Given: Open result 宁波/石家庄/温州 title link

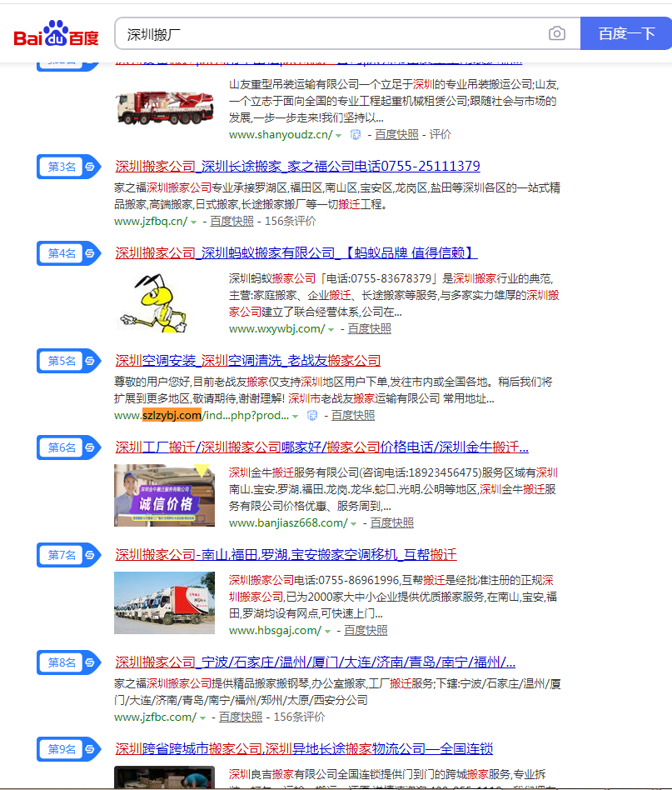Looking at the screenshot, I should coord(315,662).
